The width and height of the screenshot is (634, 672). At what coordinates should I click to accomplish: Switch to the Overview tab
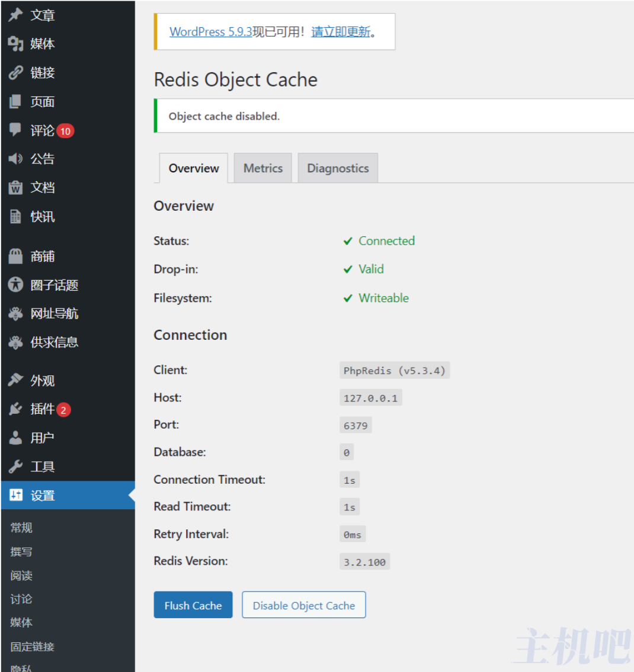[194, 168]
